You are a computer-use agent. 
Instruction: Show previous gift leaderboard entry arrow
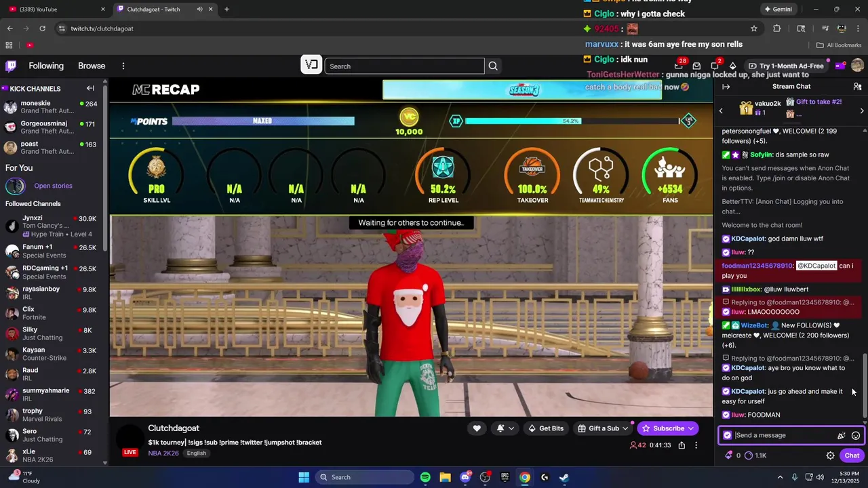point(721,110)
